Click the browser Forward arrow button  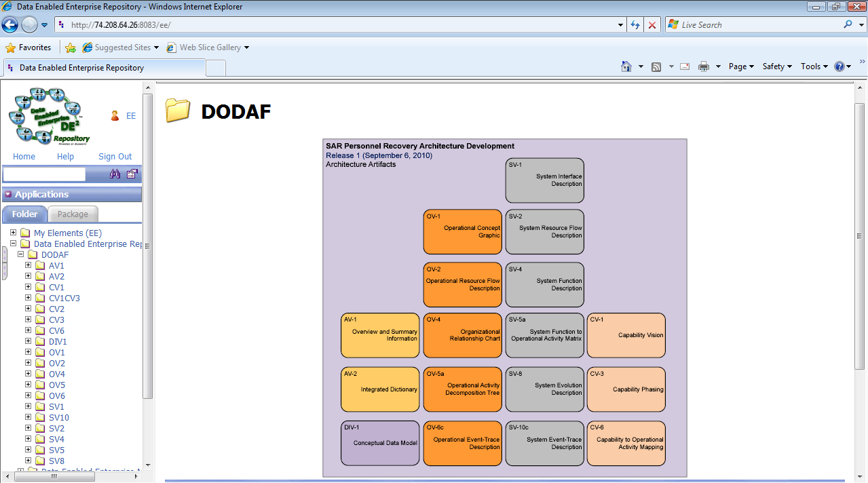[x=29, y=25]
